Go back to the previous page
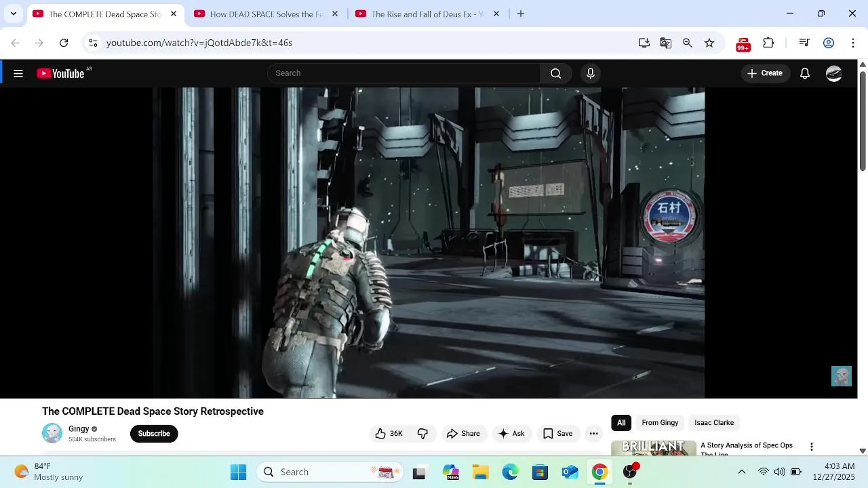 point(15,43)
